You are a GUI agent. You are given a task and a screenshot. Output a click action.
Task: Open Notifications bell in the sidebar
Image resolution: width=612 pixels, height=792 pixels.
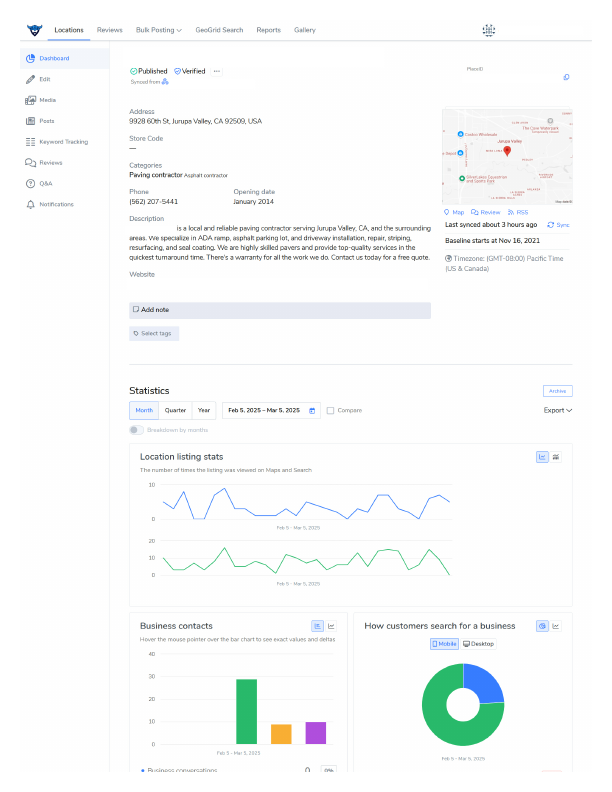pyautogui.click(x=49, y=204)
